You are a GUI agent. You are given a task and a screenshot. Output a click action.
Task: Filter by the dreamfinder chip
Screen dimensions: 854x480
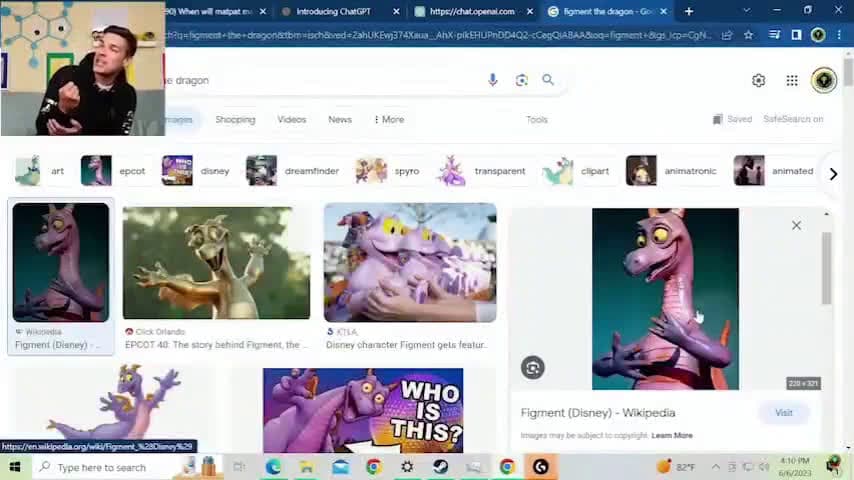(x=292, y=171)
